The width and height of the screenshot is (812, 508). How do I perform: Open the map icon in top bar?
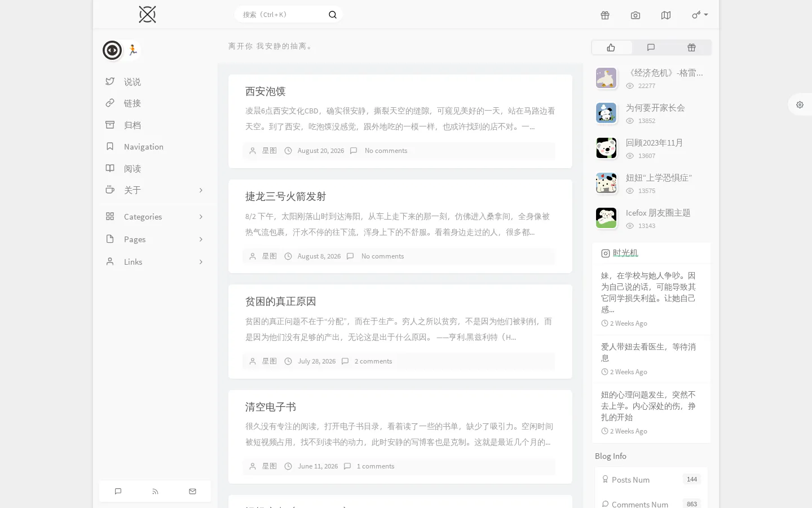(x=666, y=15)
